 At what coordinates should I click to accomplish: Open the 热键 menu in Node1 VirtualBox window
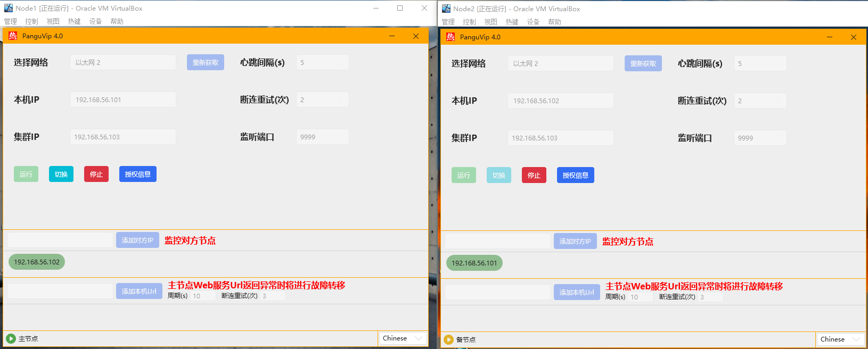tap(75, 21)
